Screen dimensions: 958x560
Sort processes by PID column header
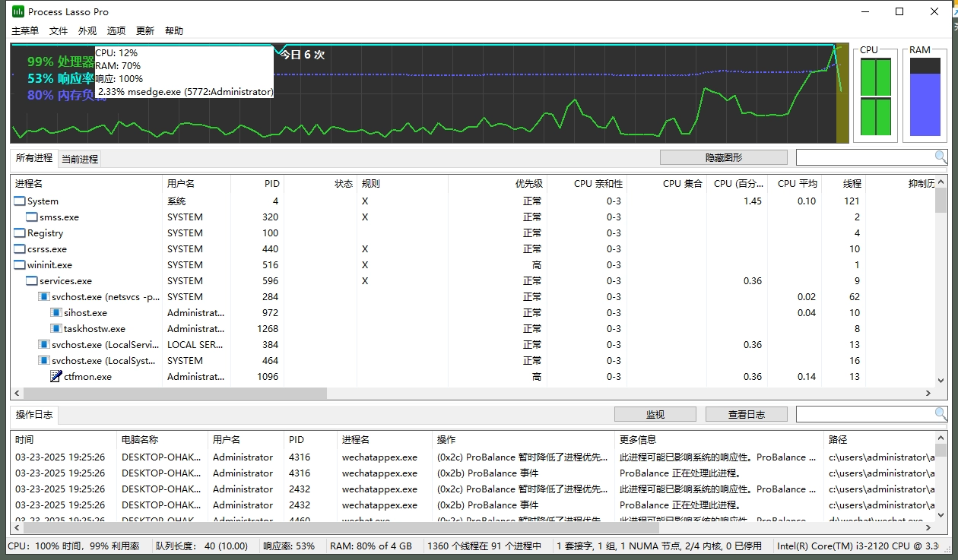257,183
